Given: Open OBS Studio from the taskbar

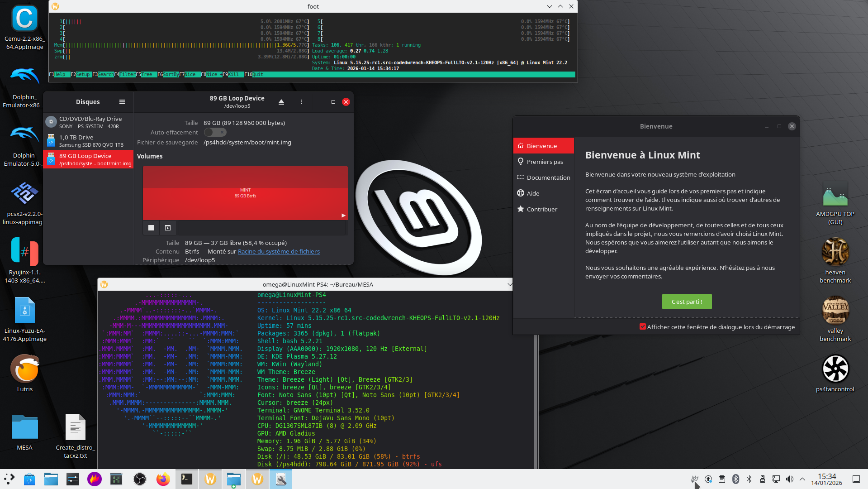Looking at the screenshot, I should [x=140, y=479].
